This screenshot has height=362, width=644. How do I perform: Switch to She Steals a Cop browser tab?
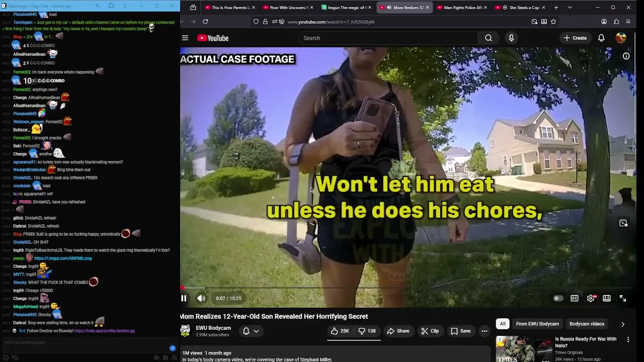click(x=520, y=8)
